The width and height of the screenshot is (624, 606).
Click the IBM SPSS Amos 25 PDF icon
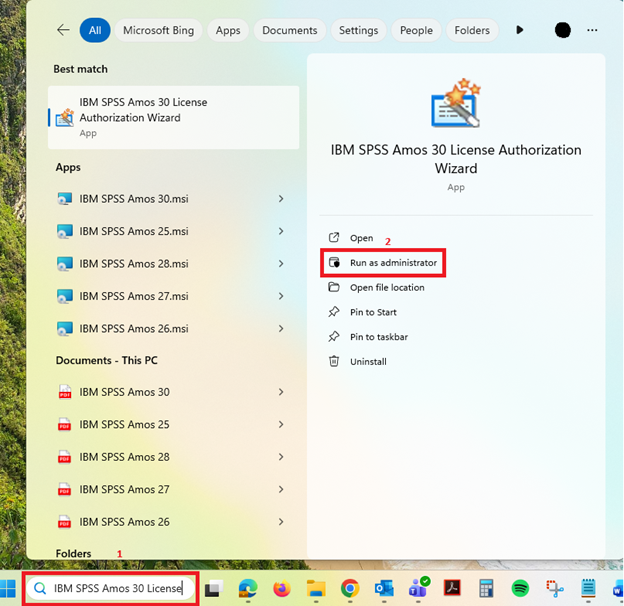[65, 425]
